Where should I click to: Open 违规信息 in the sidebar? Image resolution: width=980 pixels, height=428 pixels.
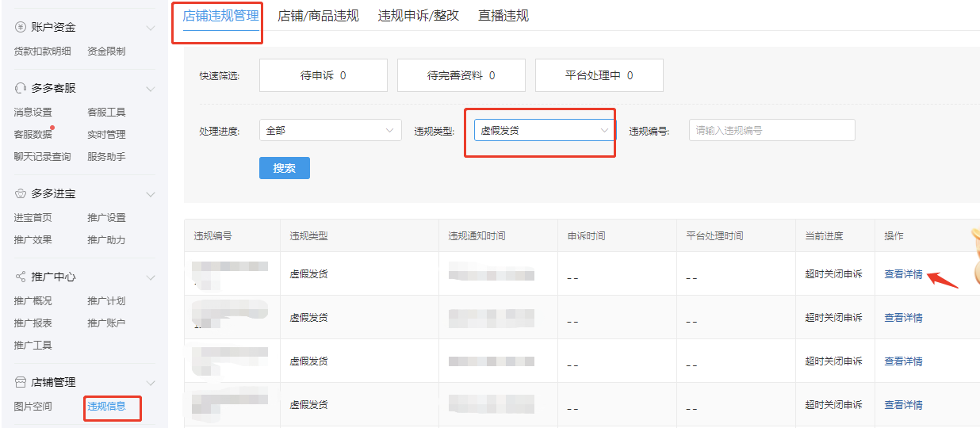(106, 407)
